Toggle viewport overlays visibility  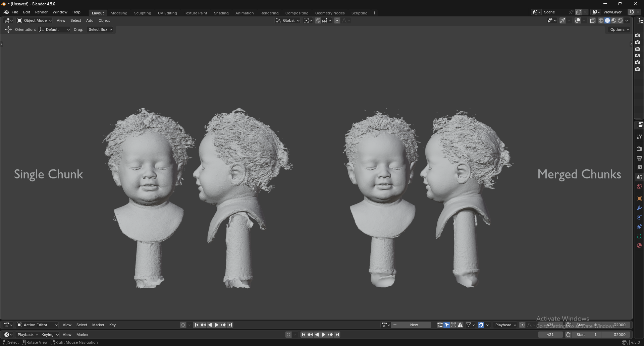click(x=578, y=20)
